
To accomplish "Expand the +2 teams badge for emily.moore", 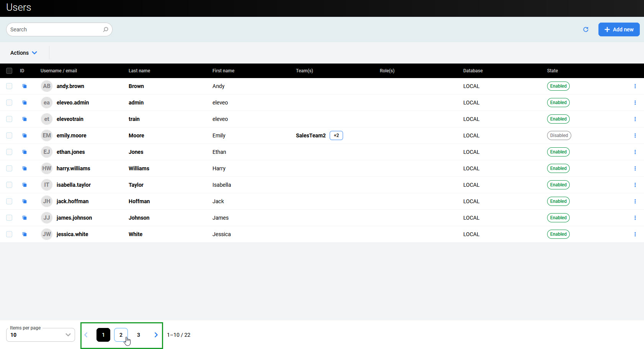I will pyautogui.click(x=336, y=135).
